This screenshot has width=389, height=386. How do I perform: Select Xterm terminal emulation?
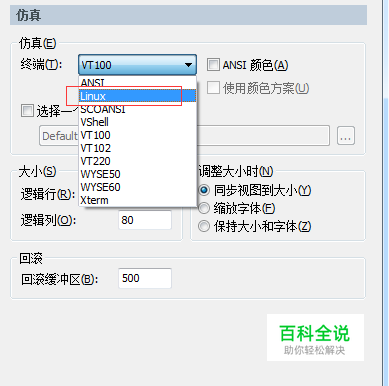pos(137,200)
